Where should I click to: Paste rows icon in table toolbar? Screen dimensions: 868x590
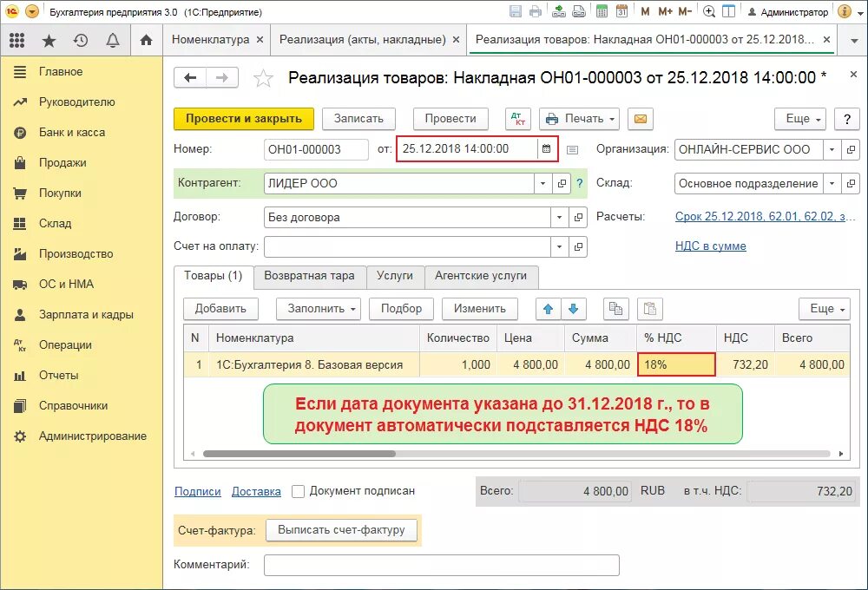650,309
